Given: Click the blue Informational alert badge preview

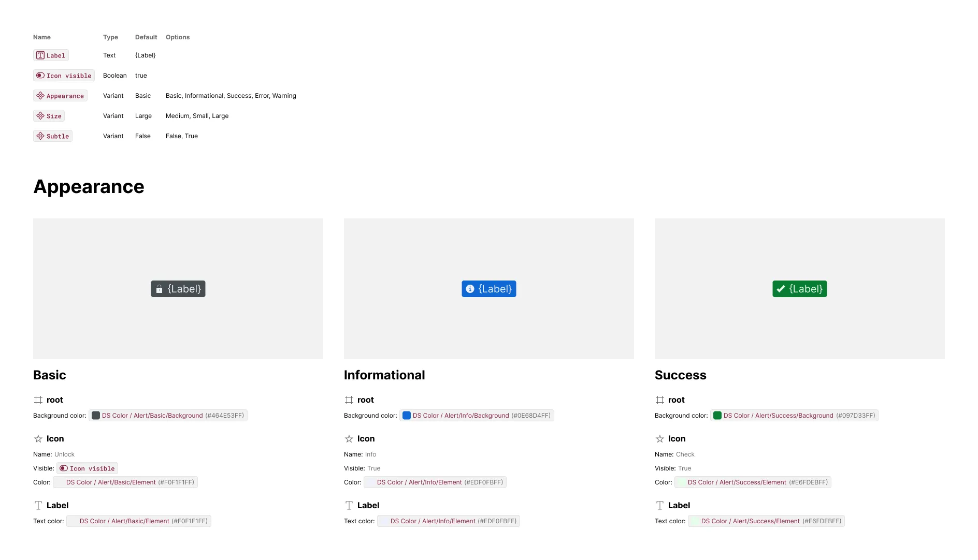Looking at the screenshot, I should [489, 289].
